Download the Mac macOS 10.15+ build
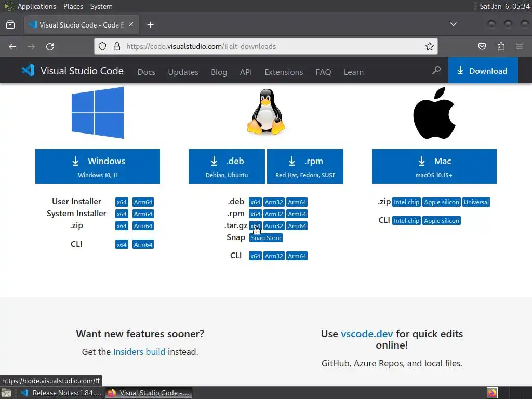 (x=434, y=167)
